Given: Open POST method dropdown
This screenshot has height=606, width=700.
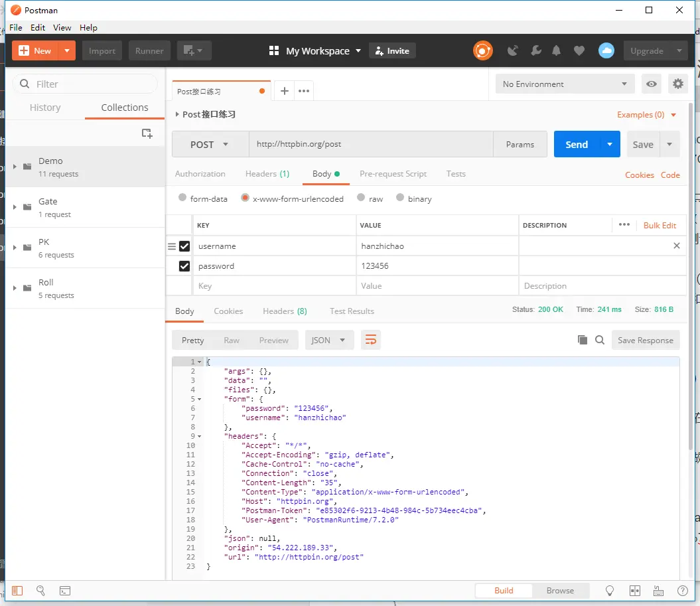Looking at the screenshot, I should [x=210, y=144].
